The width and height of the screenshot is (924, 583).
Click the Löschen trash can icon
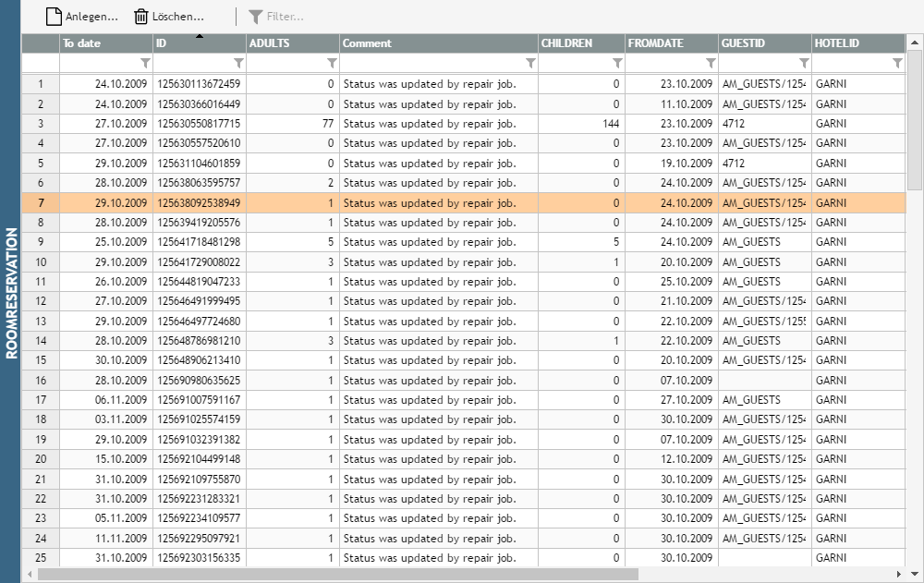tap(141, 16)
